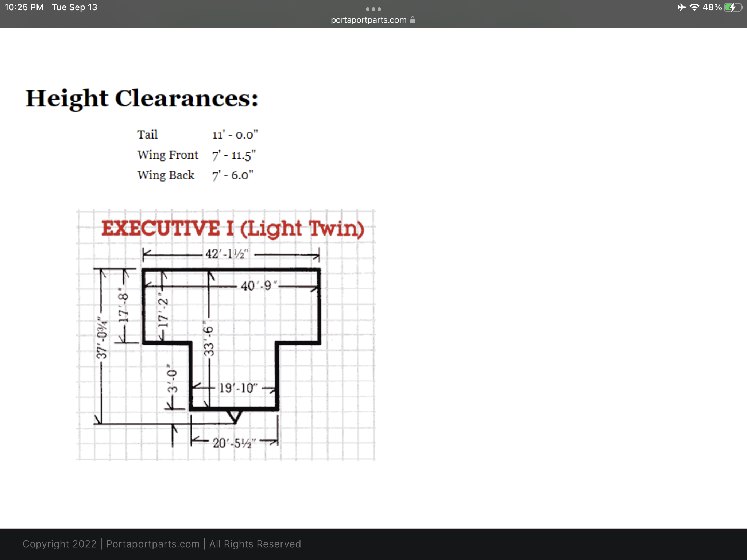
Task: Tap the 3'-0" vertical dimension
Action: tap(172, 378)
